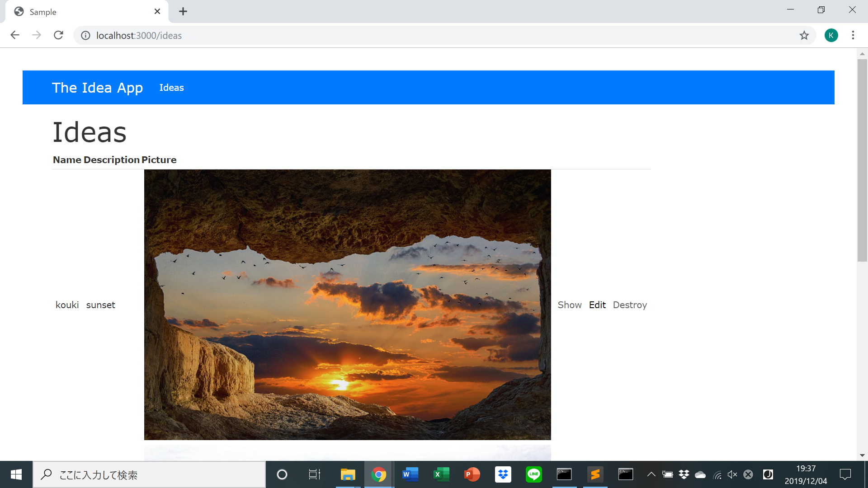The width and height of the screenshot is (868, 488).
Task: Open the Chrome three-dot menu
Action: [853, 35]
